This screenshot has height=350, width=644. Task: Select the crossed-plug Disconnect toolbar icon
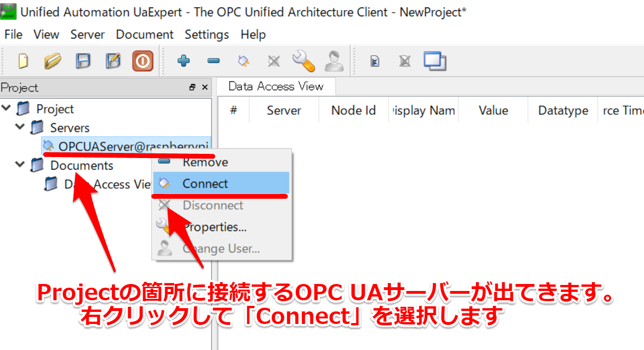273,60
